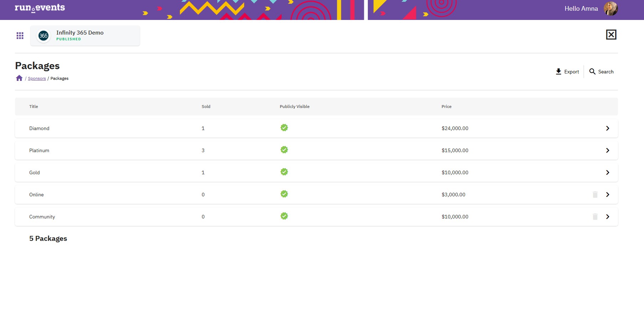The image size is (644, 310).
Task: Click the Community publicly visible checkmark
Action: (284, 216)
